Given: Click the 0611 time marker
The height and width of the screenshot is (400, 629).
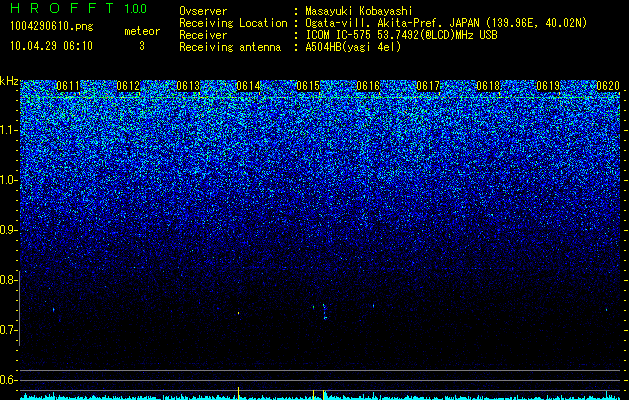Looking at the screenshot, I should tap(68, 86).
